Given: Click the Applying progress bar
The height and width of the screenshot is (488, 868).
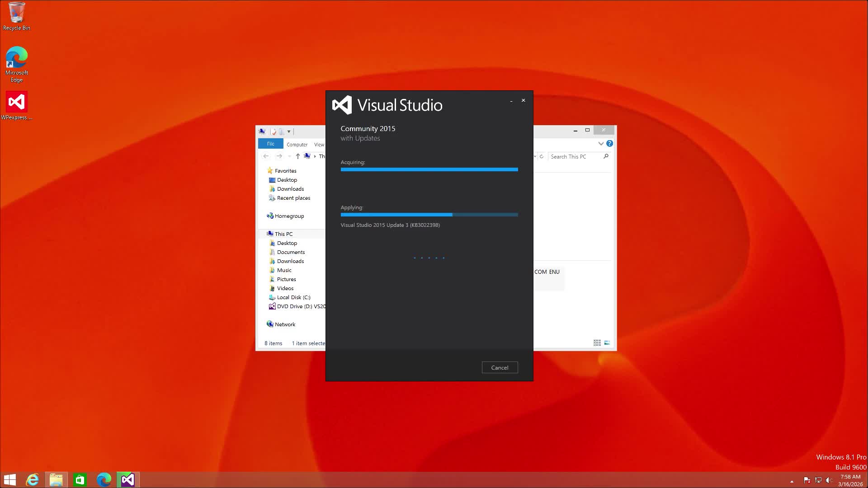Looking at the screenshot, I should [429, 215].
